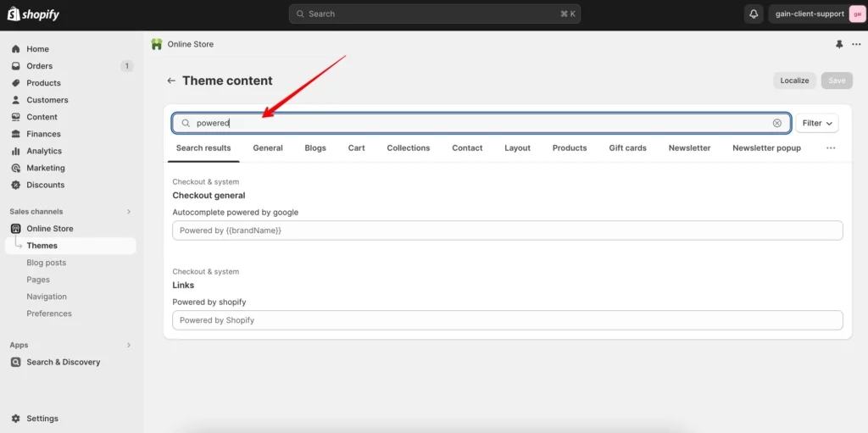
Task: Expand the Apps section chevron
Action: pyautogui.click(x=129, y=345)
